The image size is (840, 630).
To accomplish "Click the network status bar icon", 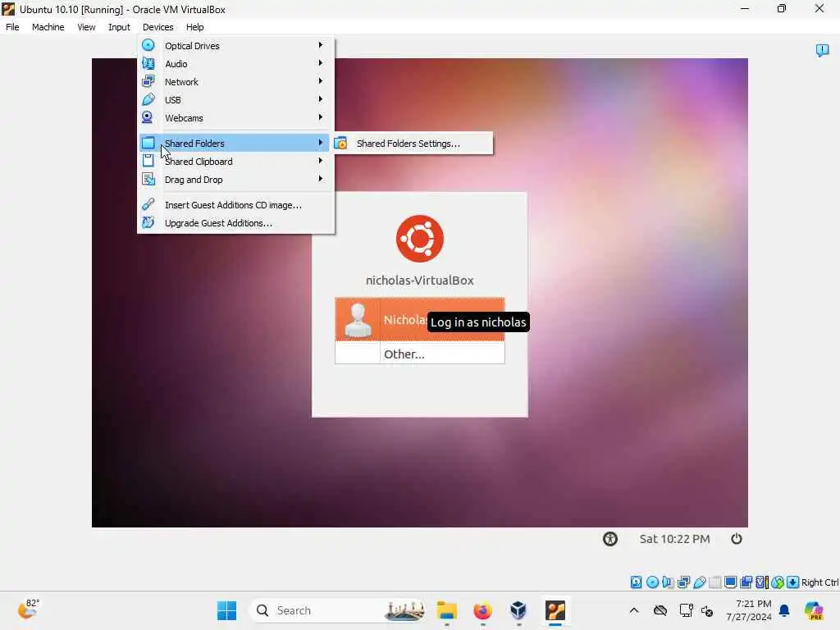I will (x=683, y=582).
